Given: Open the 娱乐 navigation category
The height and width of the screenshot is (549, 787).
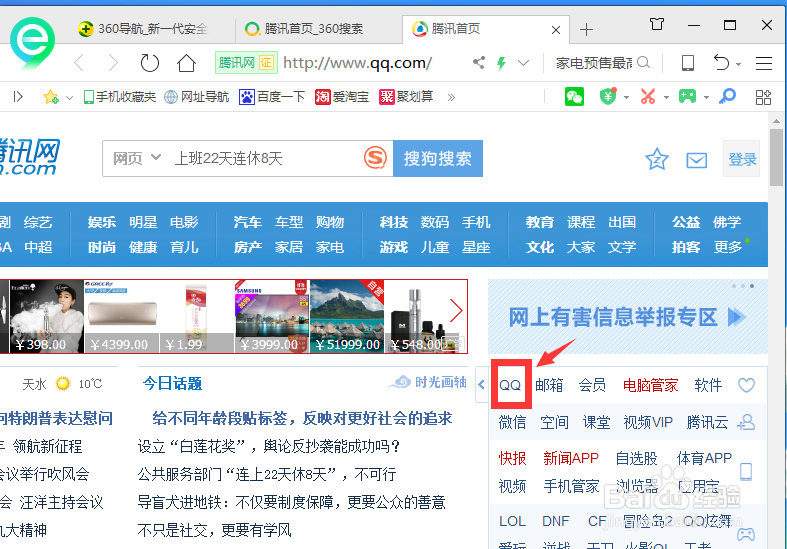Looking at the screenshot, I should tap(101, 222).
